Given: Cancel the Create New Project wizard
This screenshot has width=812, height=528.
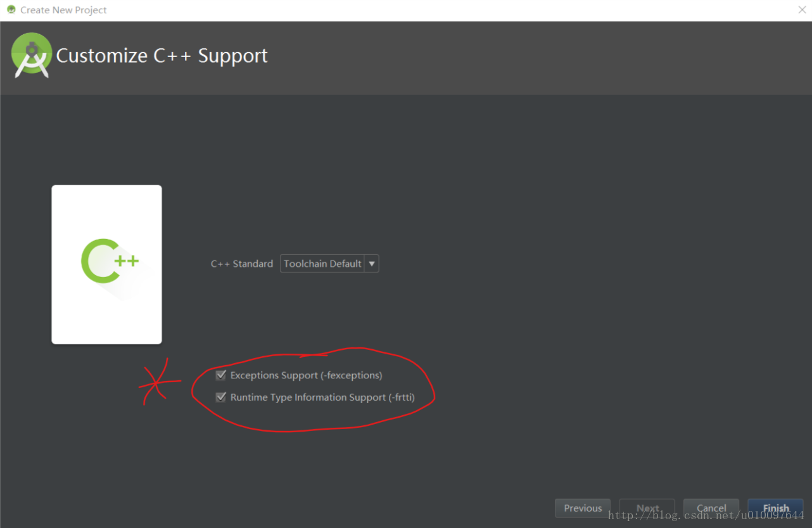Looking at the screenshot, I should click(x=711, y=508).
